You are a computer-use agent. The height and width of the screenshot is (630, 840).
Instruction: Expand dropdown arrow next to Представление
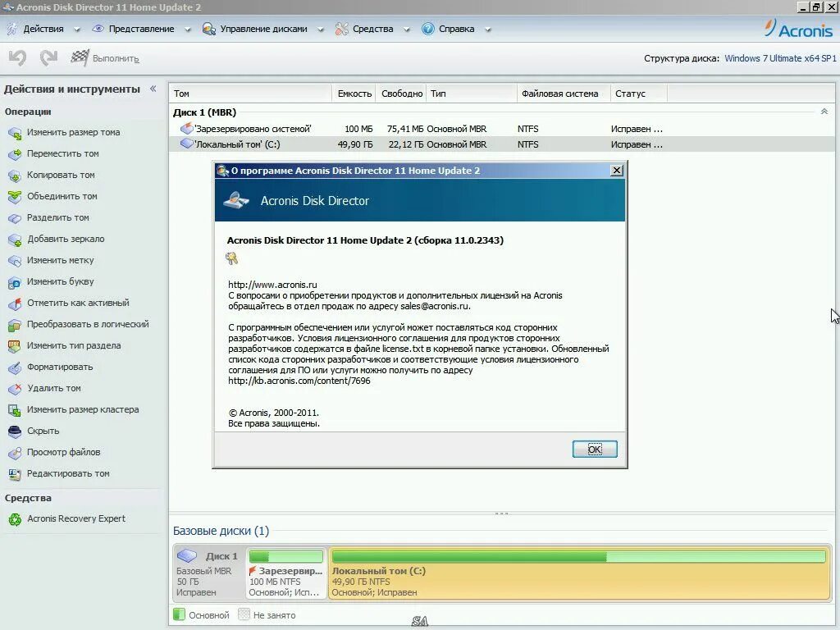pyautogui.click(x=188, y=30)
